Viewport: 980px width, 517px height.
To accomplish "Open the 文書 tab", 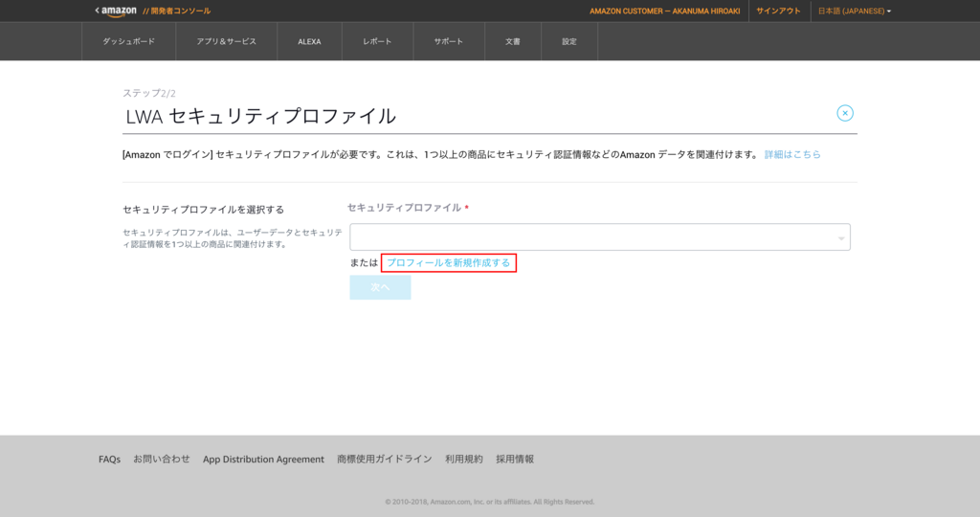I will pyautogui.click(x=513, y=41).
